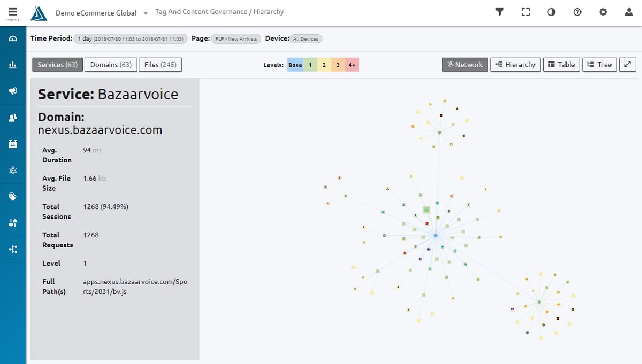
Task: Toggle the 4+ levels filter chip
Action: pyautogui.click(x=352, y=64)
